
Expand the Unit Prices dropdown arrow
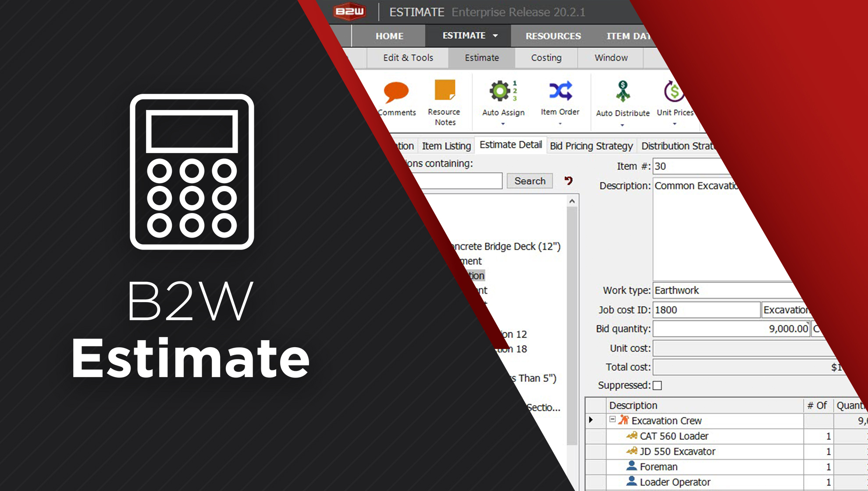click(674, 124)
